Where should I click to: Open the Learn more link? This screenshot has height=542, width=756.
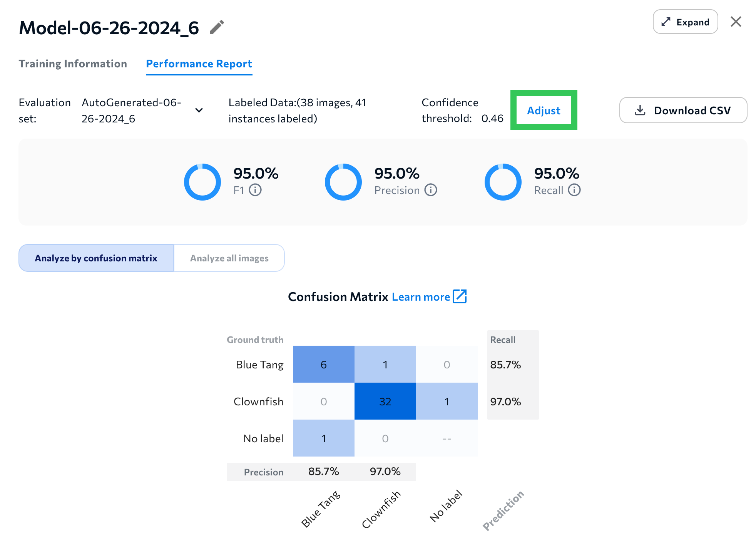pos(420,296)
